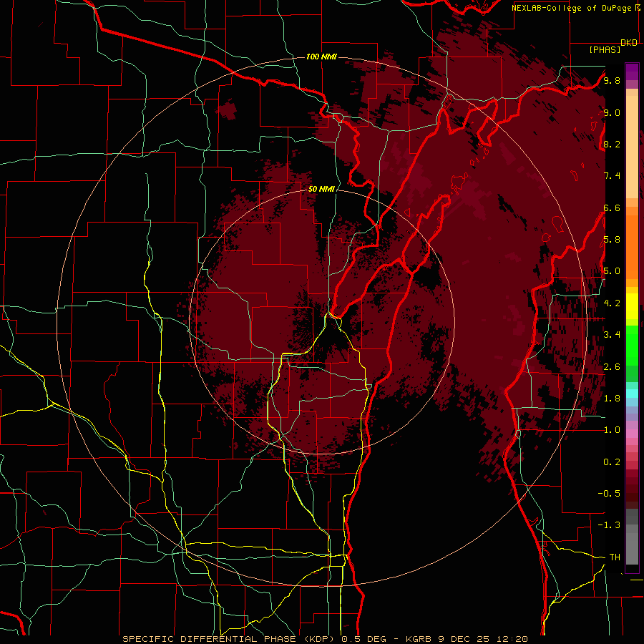The image size is (644, 644).
Task: Pick the purple top of the color bar
Action: tap(632, 72)
